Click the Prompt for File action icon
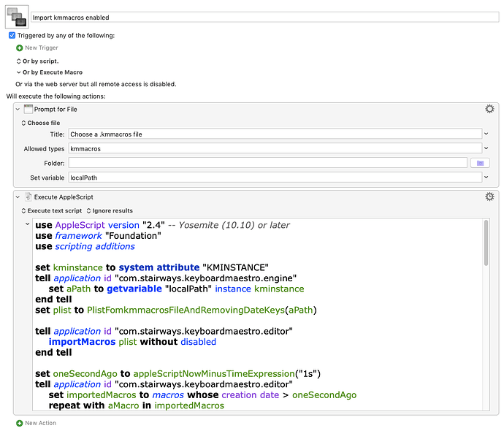 pyautogui.click(x=29, y=109)
